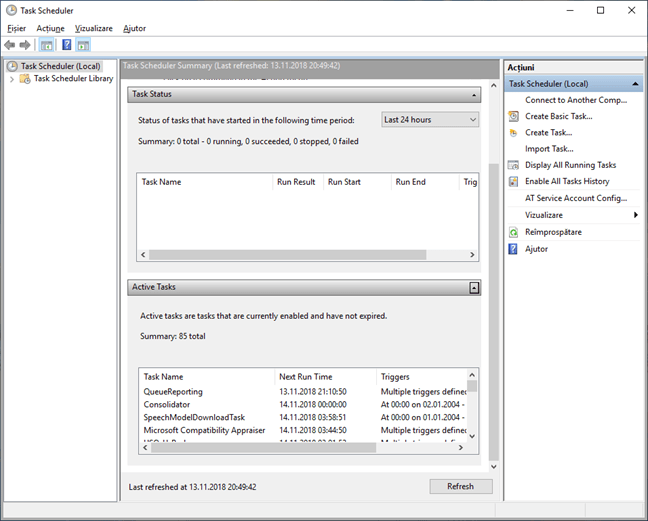Click the 13.11.2018 21:10:50 next run time
The image size is (648, 521).
313,392
